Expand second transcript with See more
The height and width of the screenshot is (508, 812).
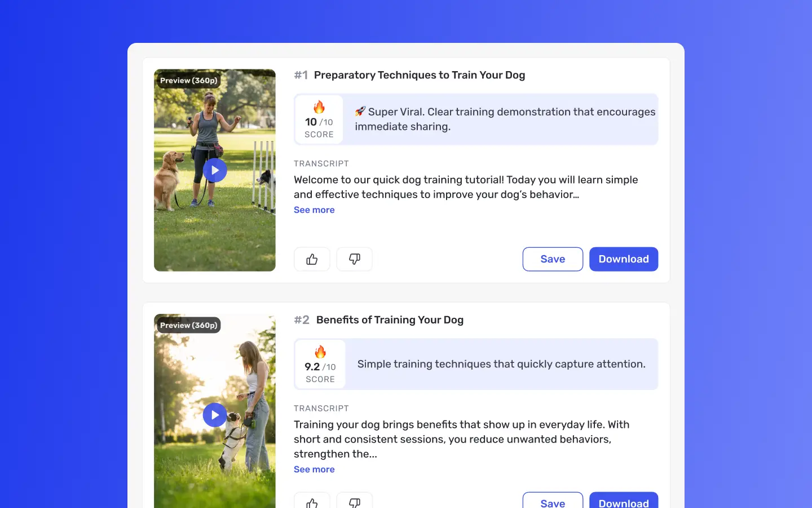314,470
